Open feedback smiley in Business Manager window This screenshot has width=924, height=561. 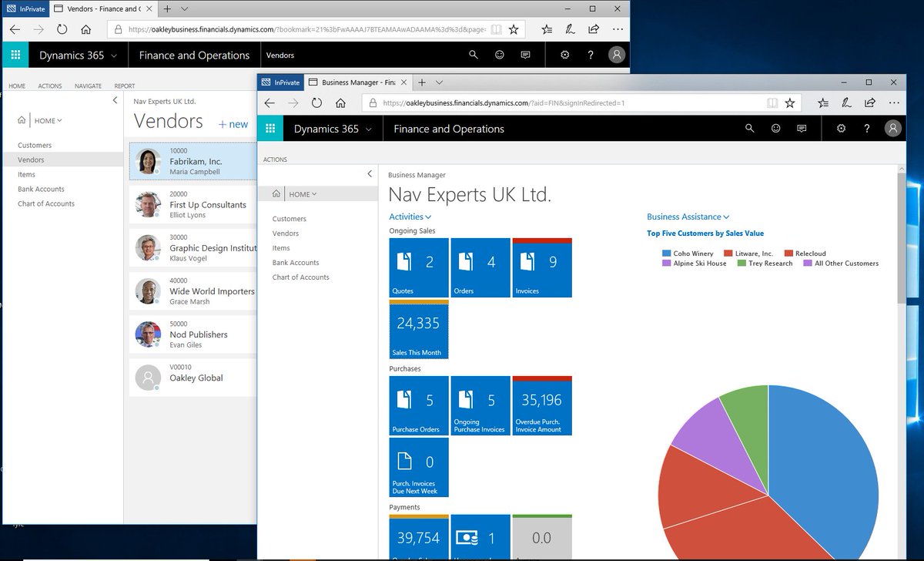coord(775,129)
